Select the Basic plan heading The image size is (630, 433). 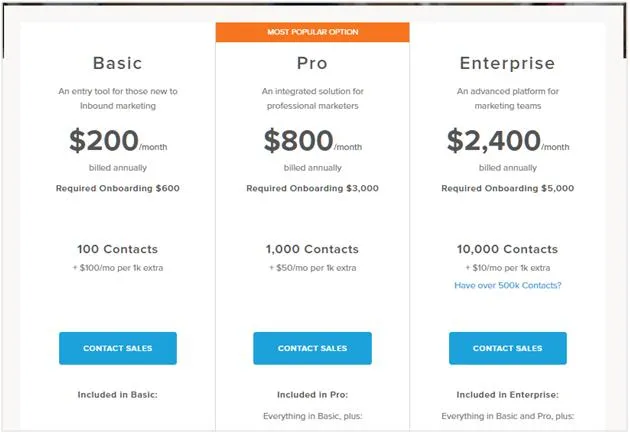[x=118, y=63]
